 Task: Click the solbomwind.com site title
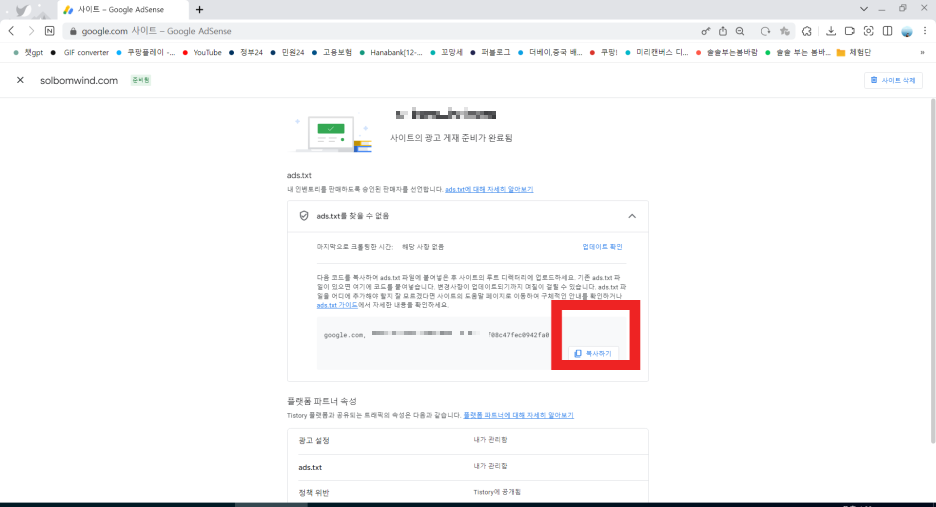click(79, 80)
